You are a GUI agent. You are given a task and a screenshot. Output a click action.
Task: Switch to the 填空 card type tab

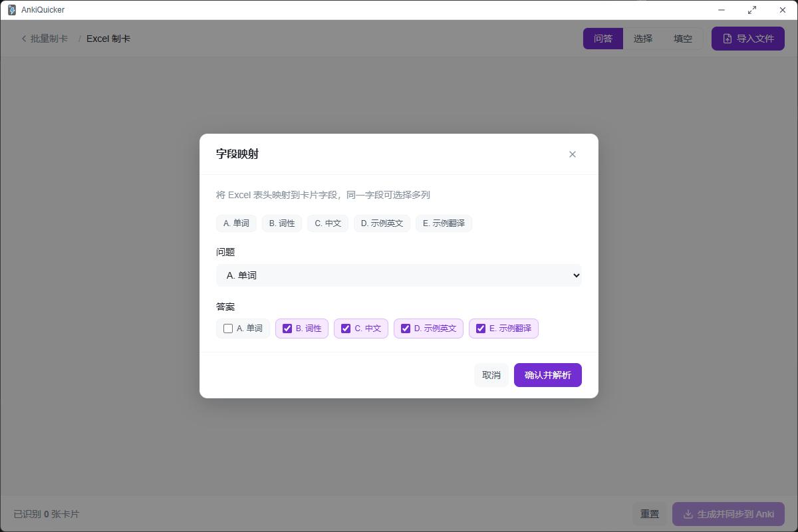[683, 39]
